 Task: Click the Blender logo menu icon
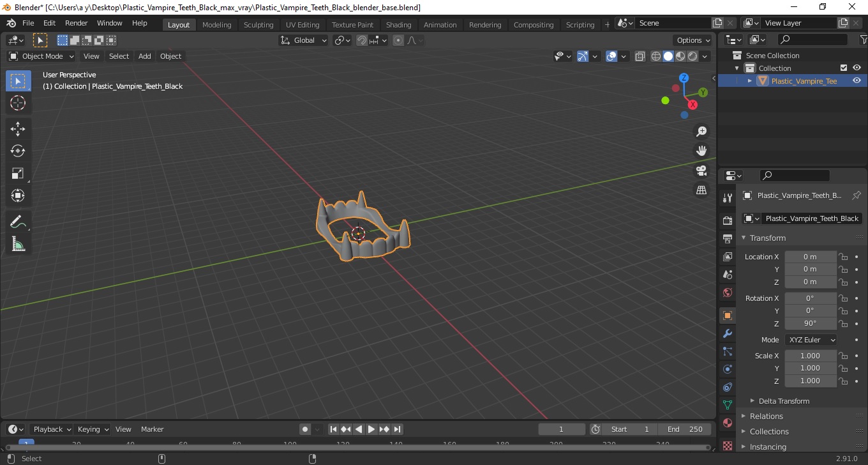pos(11,23)
